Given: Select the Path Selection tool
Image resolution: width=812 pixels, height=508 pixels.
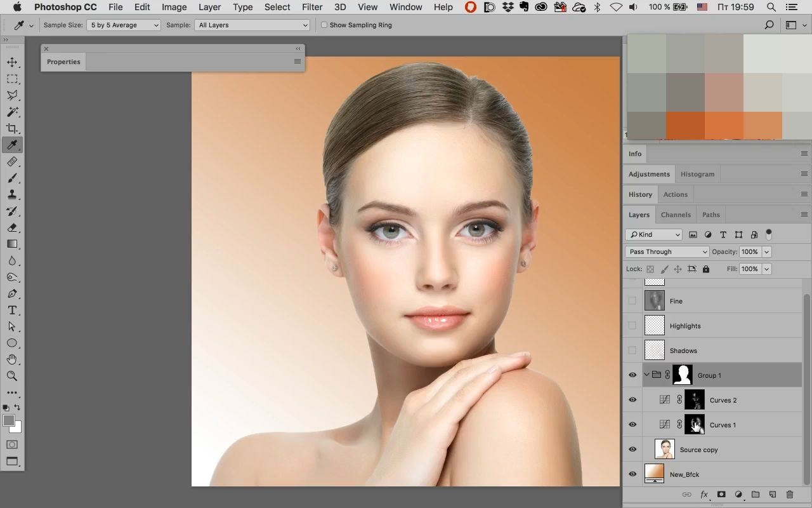Looking at the screenshot, I should click(x=12, y=326).
